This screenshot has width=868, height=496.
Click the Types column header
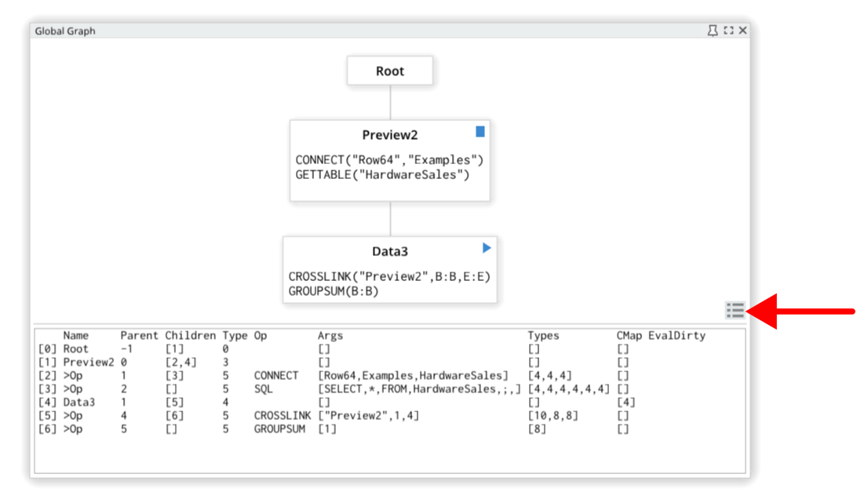[x=544, y=335]
